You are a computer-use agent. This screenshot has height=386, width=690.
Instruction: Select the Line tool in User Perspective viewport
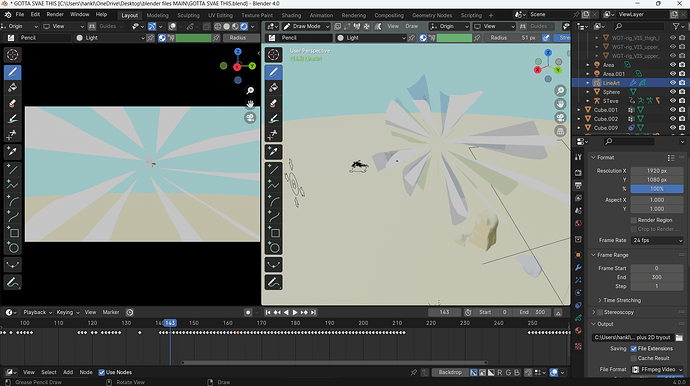(273, 169)
